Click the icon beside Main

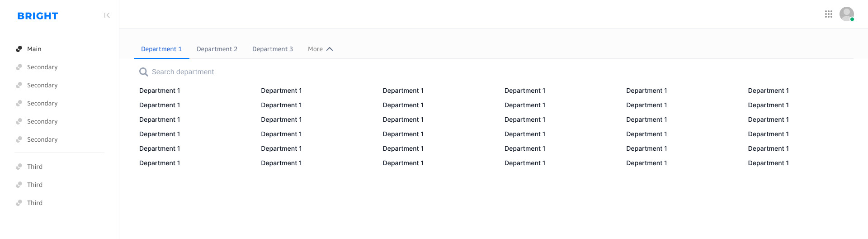click(x=19, y=49)
